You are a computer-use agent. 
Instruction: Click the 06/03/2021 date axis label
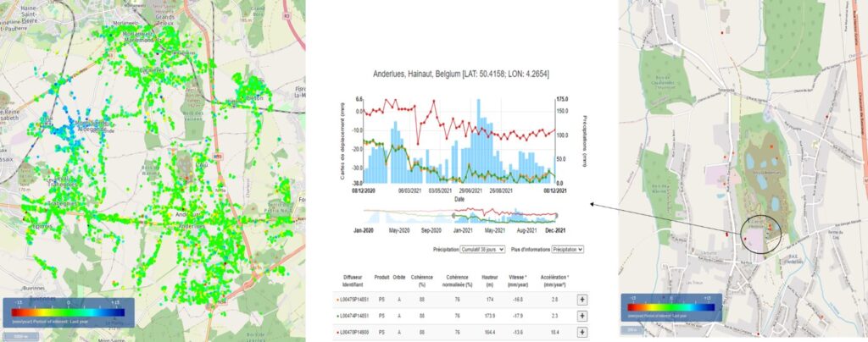(x=410, y=190)
